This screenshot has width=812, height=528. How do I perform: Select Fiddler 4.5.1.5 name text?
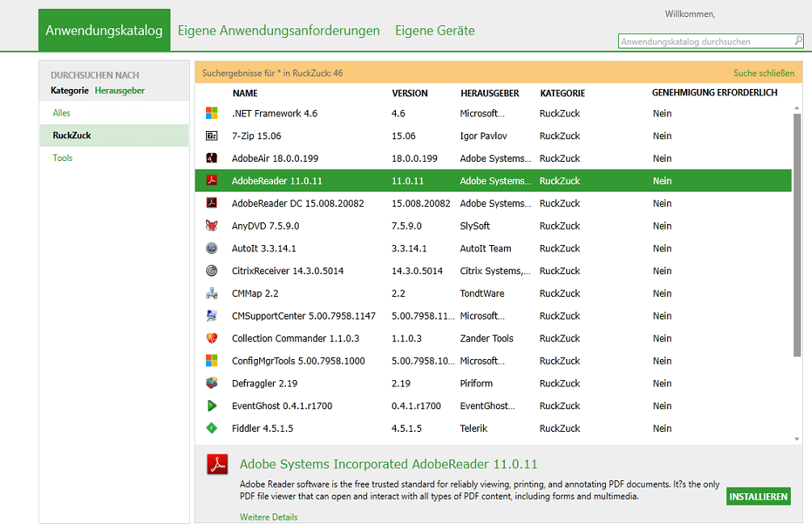(x=262, y=429)
